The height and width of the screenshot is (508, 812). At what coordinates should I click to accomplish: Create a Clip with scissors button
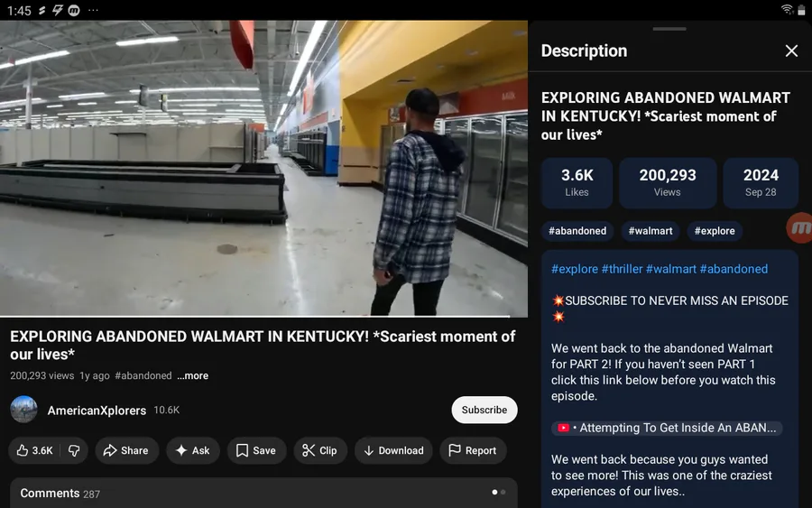[x=320, y=450]
